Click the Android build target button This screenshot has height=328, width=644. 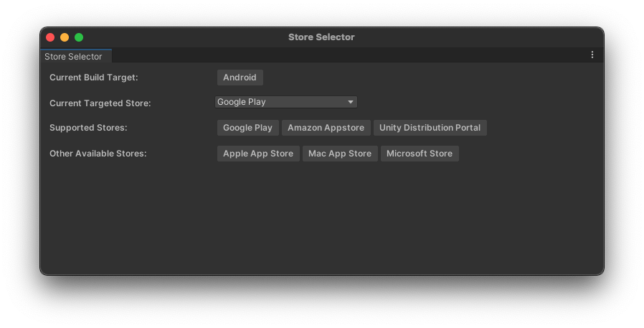click(x=240, y=78)
